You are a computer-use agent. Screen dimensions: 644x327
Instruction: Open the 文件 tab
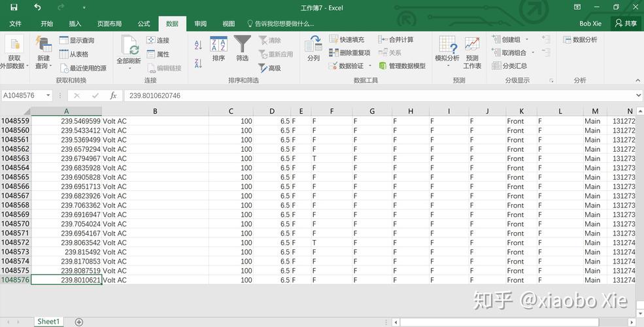(15, 24)
